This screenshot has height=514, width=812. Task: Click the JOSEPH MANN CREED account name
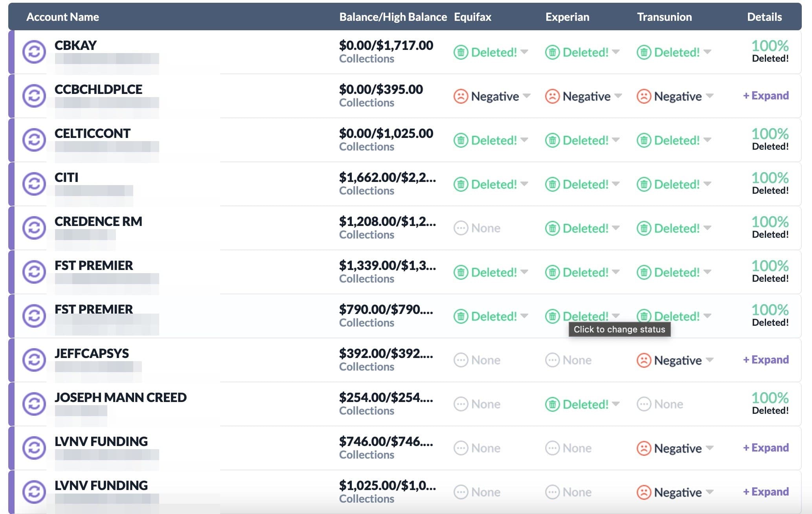coord(121,398)
